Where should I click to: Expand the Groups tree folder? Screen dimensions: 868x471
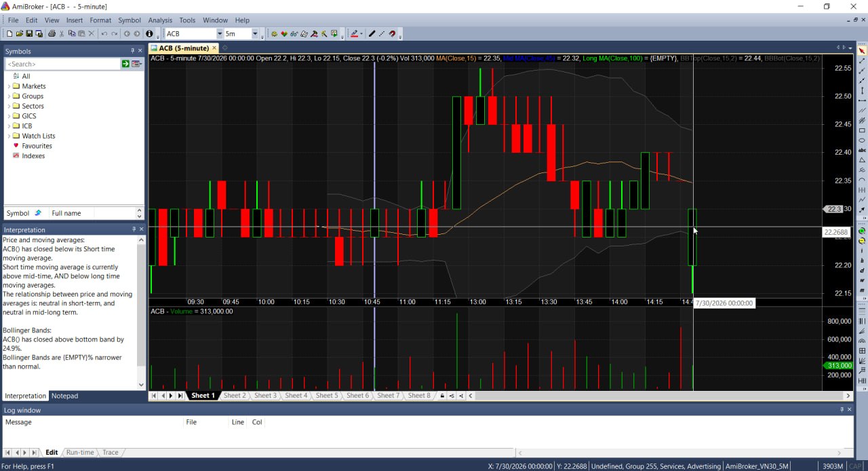(9, 96)
